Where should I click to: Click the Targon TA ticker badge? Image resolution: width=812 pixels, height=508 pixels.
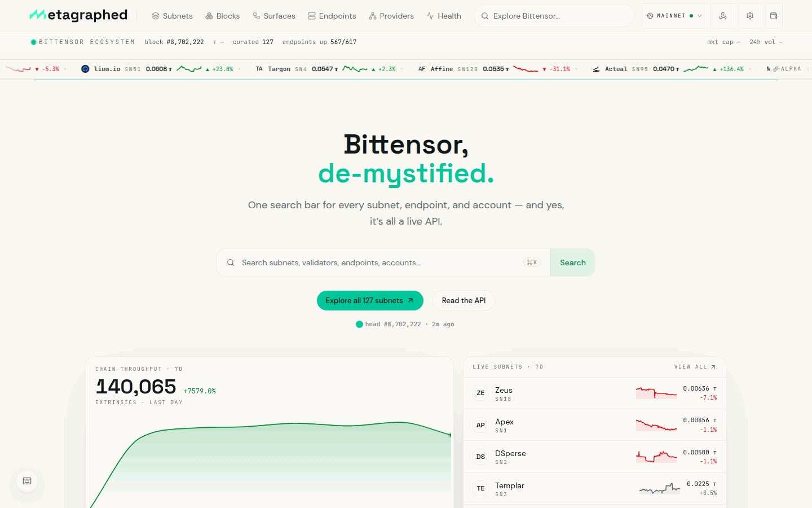[259, 69]
